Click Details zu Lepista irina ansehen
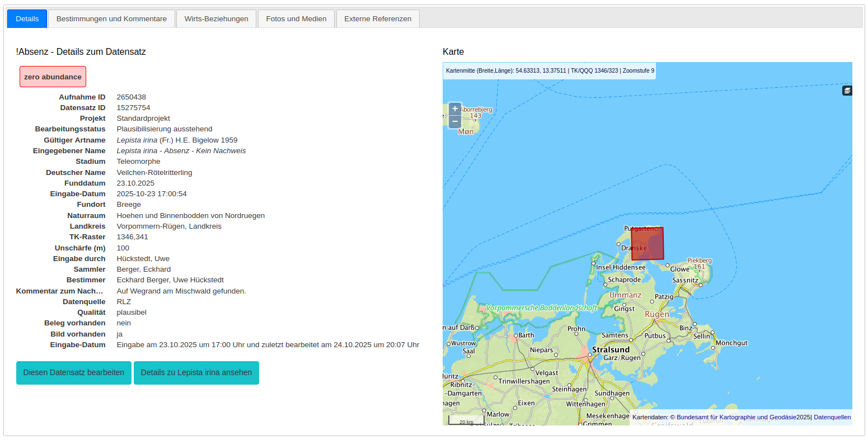Viewport: 868px width, 440px height. (196, 373)
